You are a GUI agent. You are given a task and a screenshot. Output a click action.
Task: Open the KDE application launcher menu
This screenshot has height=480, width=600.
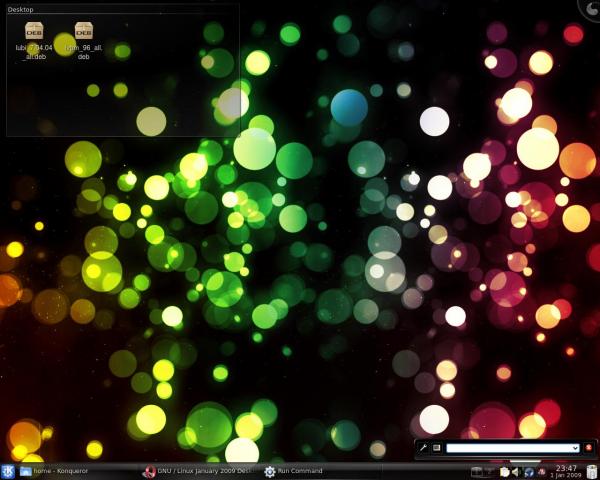point(8,471)
